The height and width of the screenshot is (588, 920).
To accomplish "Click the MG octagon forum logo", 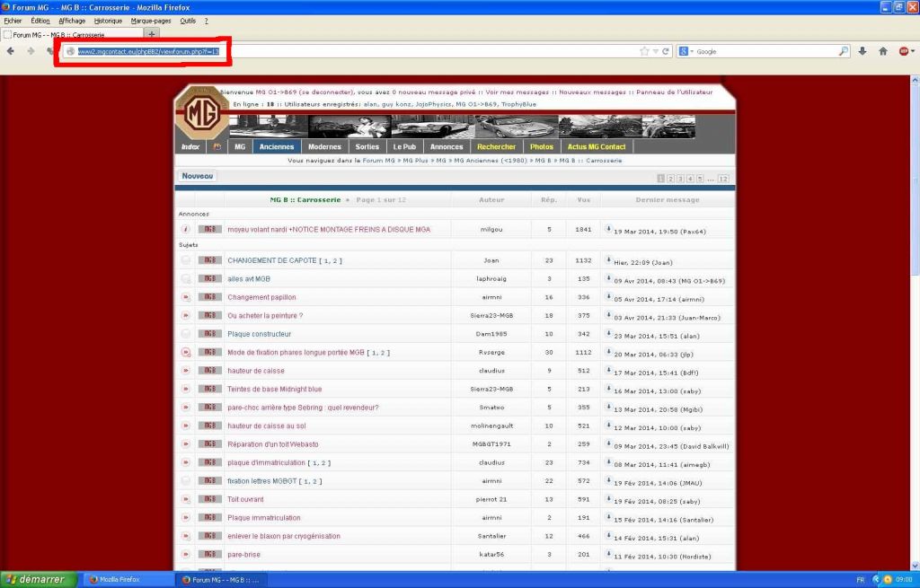I will [x=202, y=113].
